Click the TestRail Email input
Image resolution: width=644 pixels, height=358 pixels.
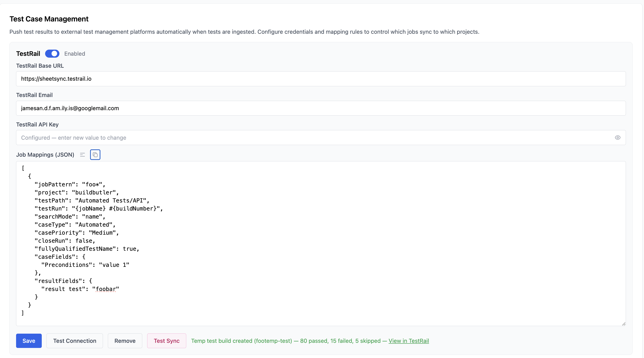[320, 108]
